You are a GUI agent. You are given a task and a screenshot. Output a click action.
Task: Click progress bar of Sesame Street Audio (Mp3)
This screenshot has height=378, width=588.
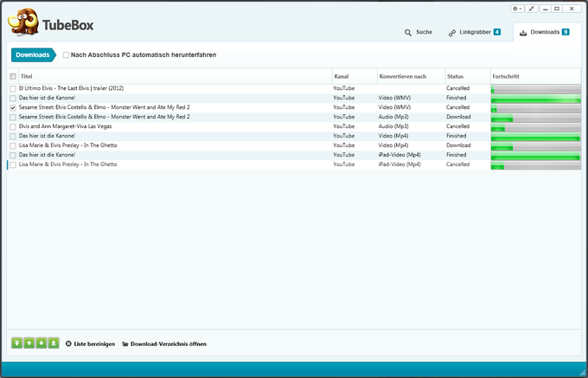[536, 118]
